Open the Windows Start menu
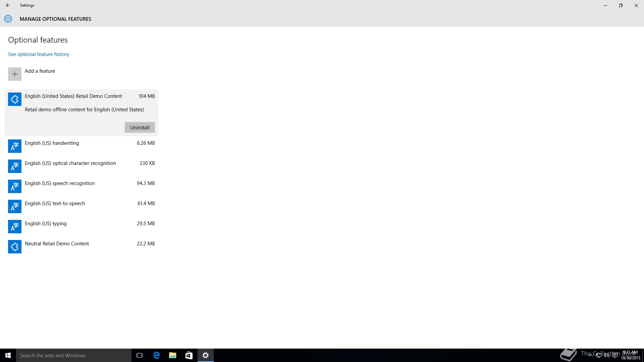 point(8,355)
